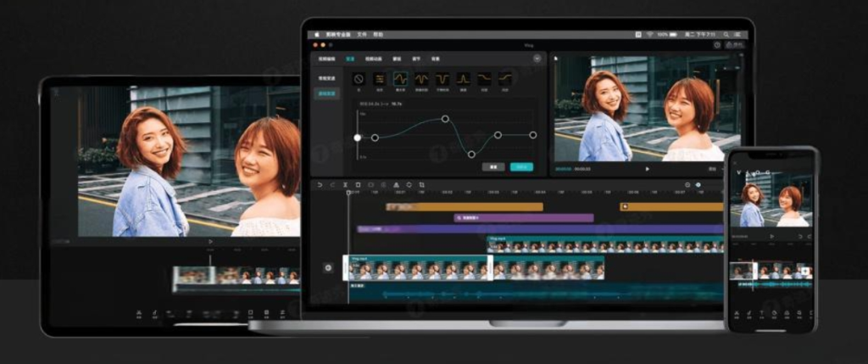Click the timeline zoom-out icon
The image size is (868, 364).
687,185
